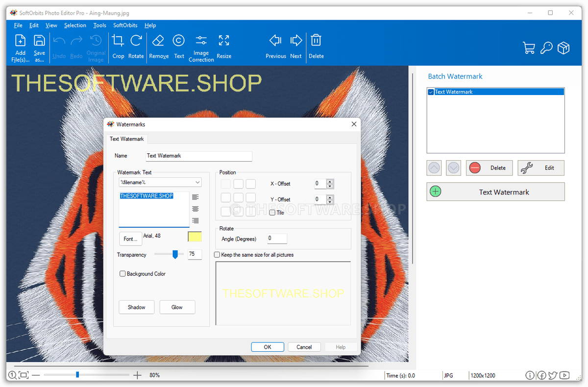Go to the Next image
Screen dimensions: 588x387
(296, 47)
